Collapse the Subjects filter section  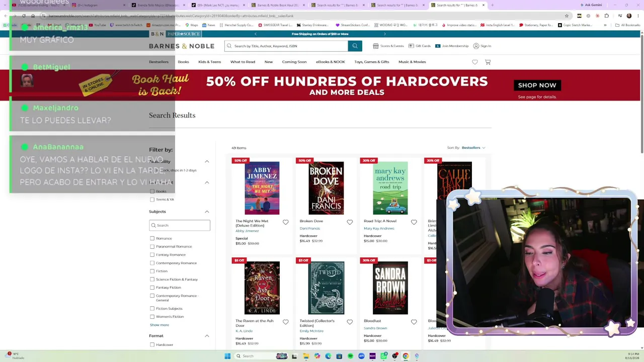pos(207,212)
